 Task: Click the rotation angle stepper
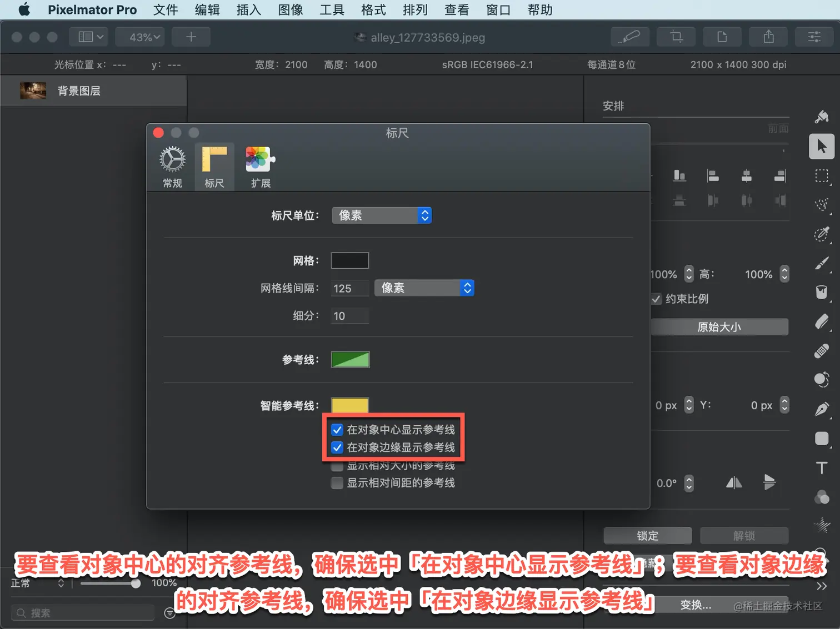coord(689,483)
